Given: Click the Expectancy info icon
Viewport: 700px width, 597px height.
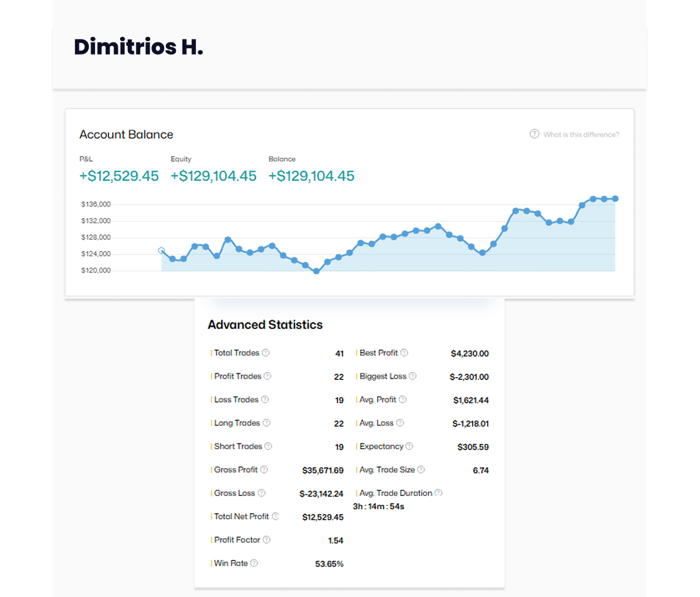Looking at the screenshot, I should click(409, 446).
